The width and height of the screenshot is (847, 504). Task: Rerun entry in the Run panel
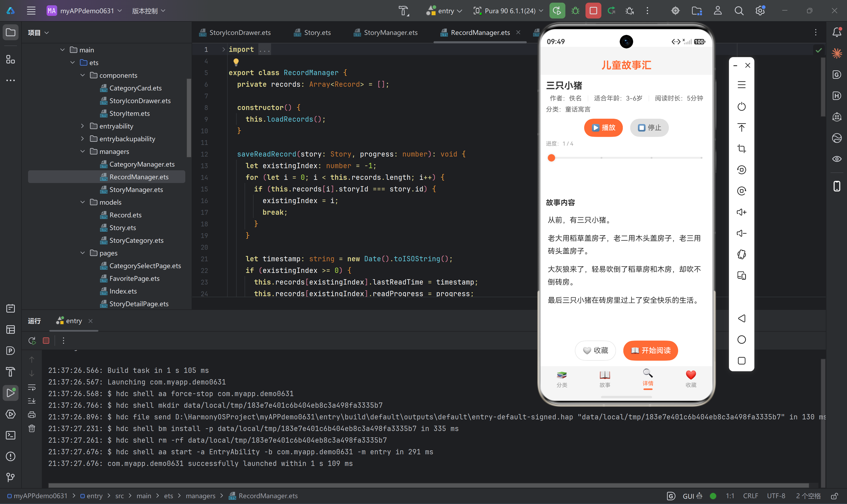coord(32,341)
